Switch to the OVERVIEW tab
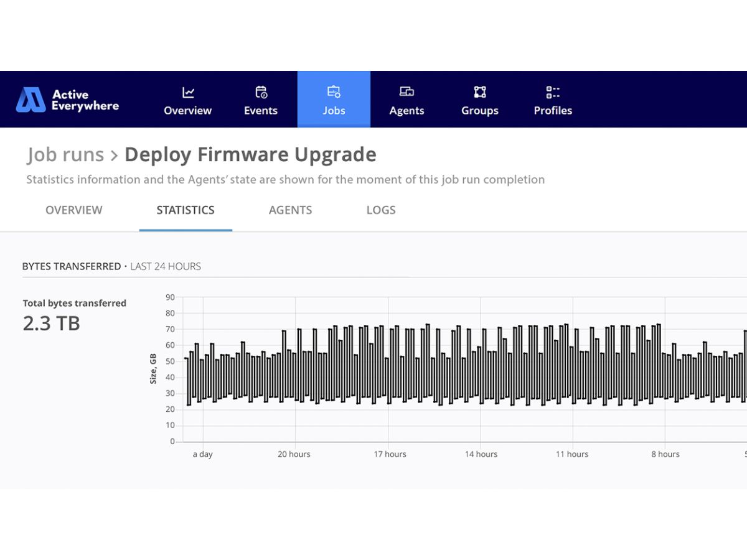Image resolution: width=747 pixels, height=560 pixels. (74, 210)
